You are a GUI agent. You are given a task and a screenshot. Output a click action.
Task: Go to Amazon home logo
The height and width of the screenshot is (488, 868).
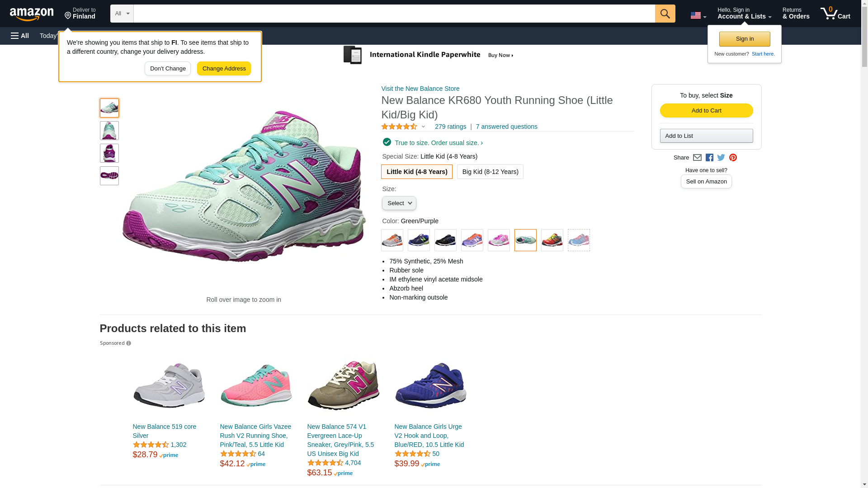pyautogui.click(x=32, y=14)
